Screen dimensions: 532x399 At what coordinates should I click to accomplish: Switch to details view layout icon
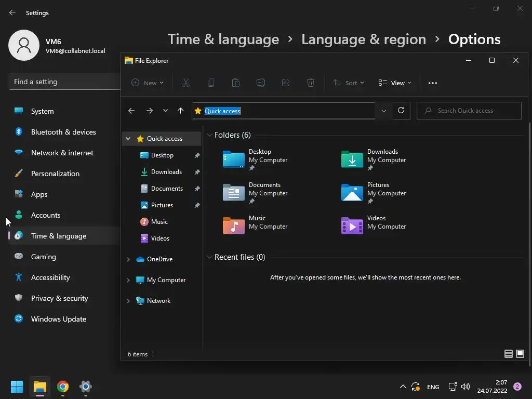[508, 354]
